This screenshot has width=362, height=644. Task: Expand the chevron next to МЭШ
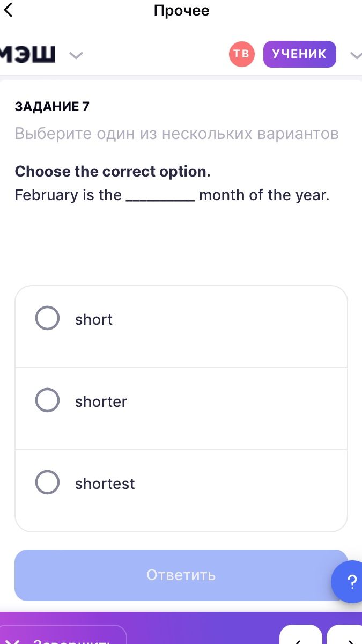point(77,55)
